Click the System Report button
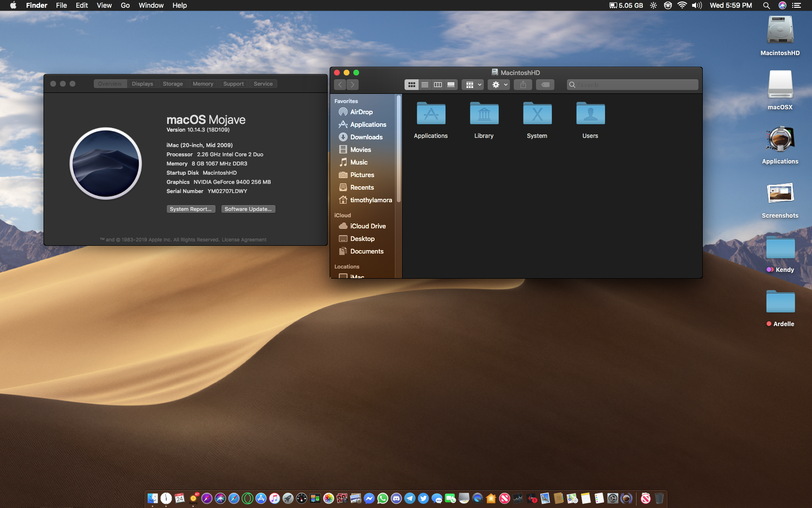Screen dimensions: 812x508 pos(191,209)
